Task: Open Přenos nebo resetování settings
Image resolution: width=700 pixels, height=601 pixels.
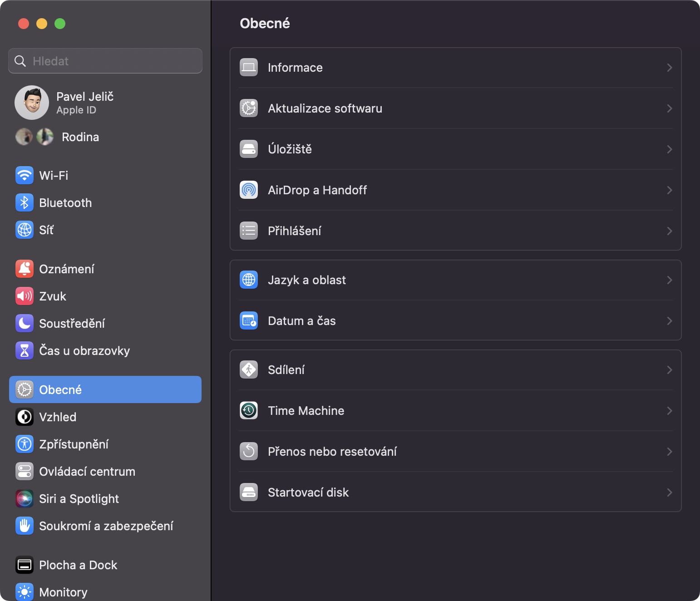Action: (332, 452)
